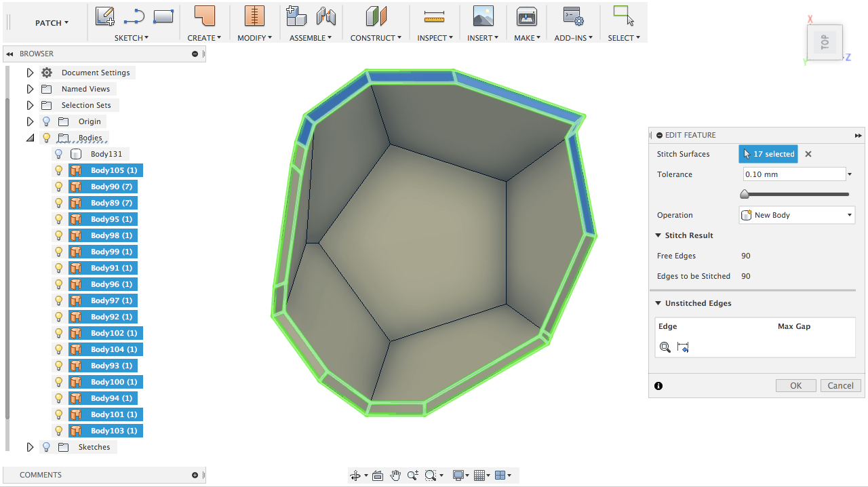Collapse the Bodies tree node
868x487 pixels.
point(30,138)
